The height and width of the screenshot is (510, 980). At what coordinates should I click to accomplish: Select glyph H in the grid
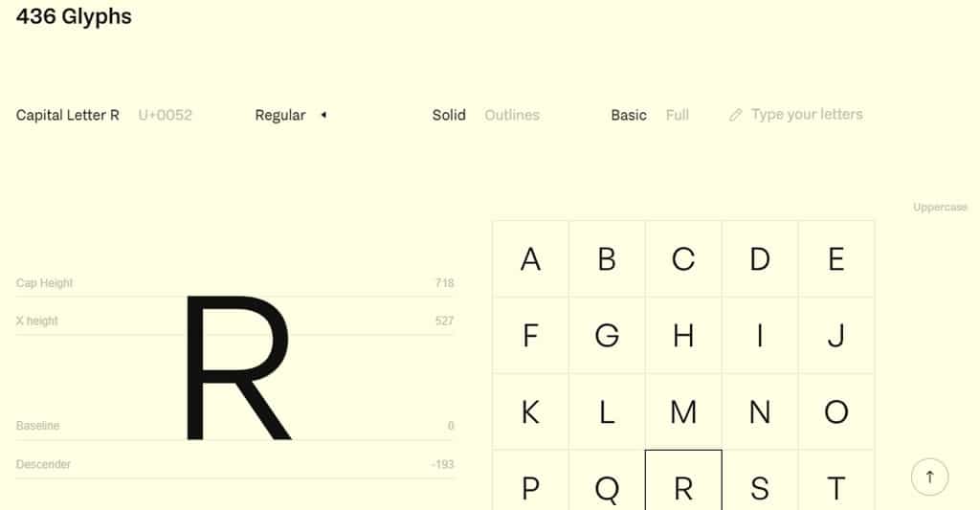(683, 336)
